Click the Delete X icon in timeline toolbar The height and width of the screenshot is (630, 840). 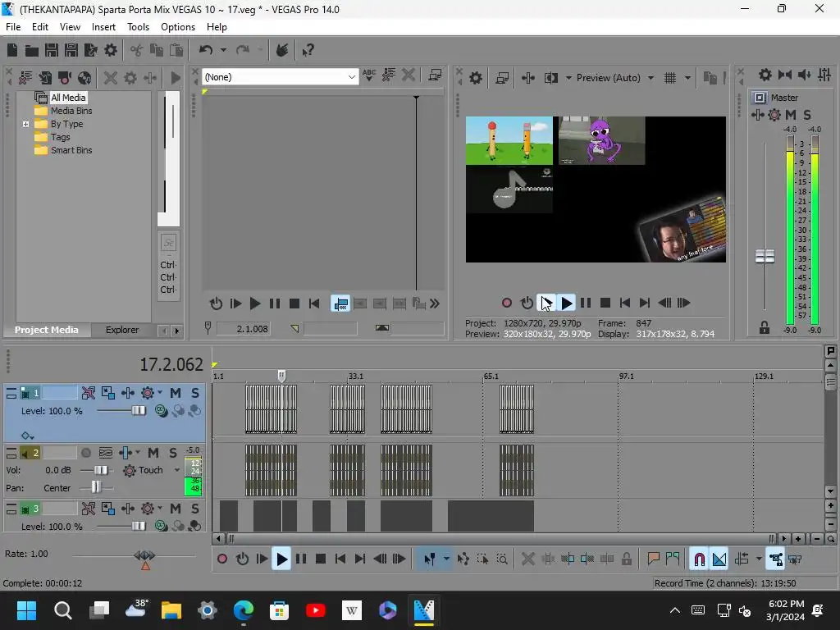point(527,559)
